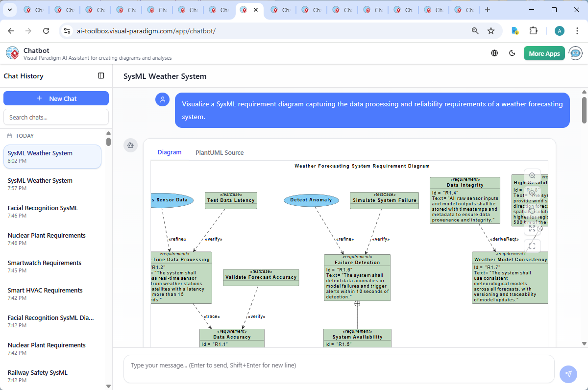Zoom out of the diagram
588x390 pixels.
(x=532, y=194)
